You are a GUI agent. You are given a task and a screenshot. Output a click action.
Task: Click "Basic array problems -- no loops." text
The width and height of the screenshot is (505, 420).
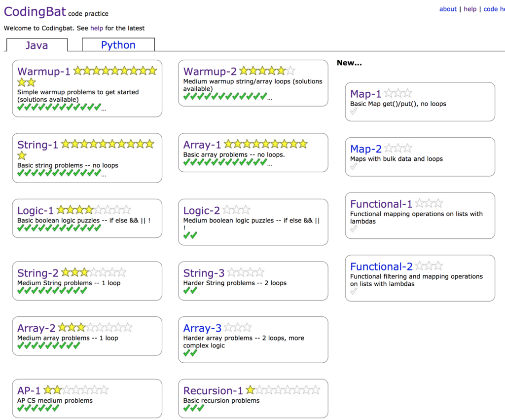(234, 154)
